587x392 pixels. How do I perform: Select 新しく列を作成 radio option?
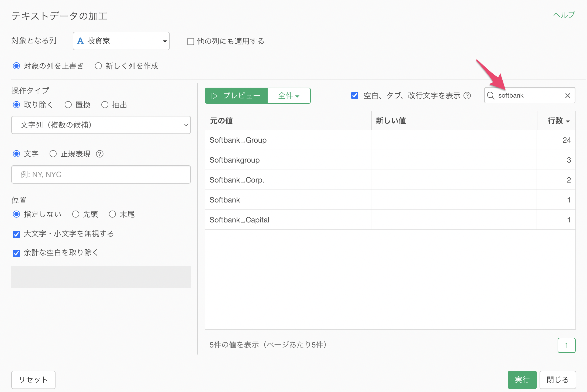[x=98, y=66]
